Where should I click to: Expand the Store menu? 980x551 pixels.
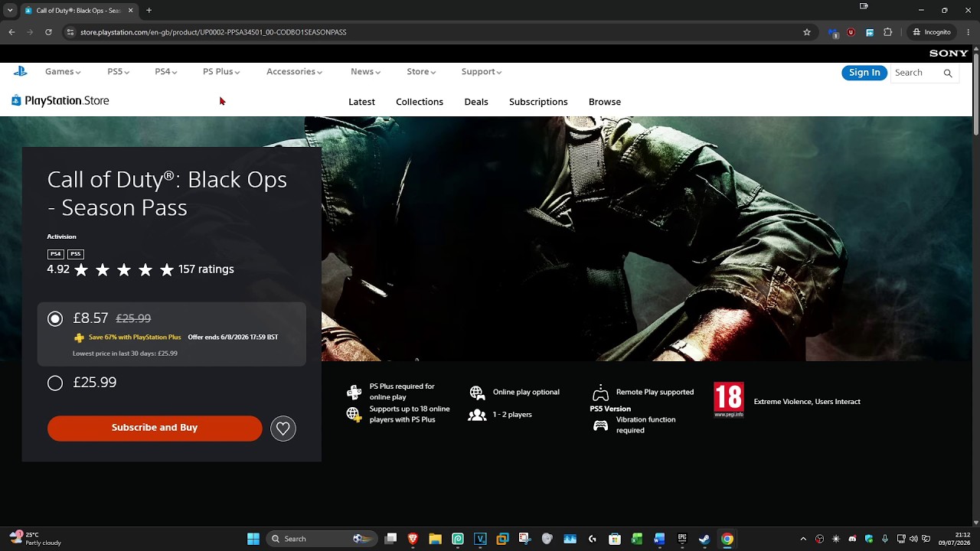[x=421, y=71]
